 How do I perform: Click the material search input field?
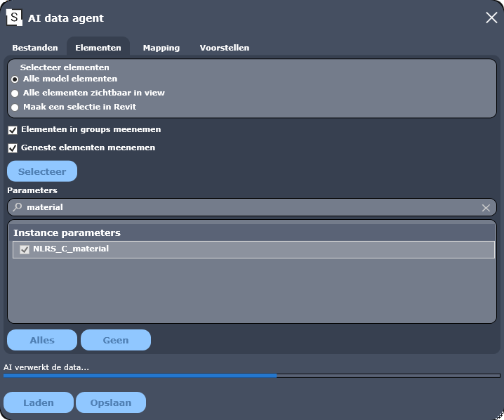click(x=252, y=207)
